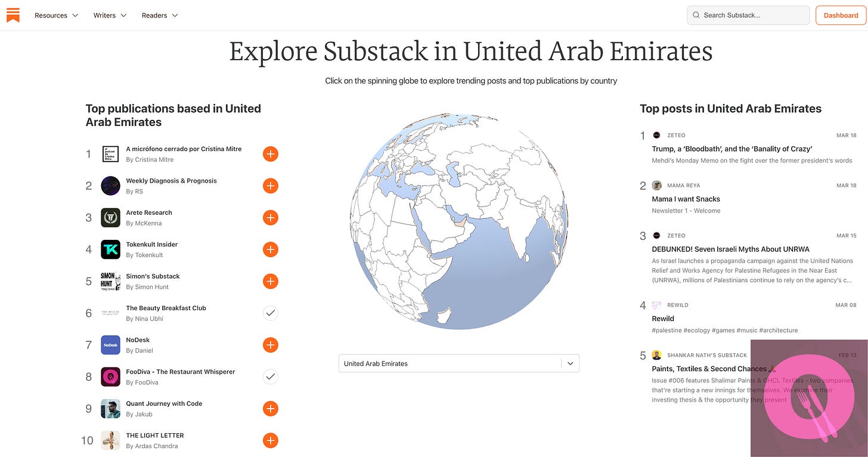Image resolution: width=868 pixels, height=457 pixels.
Task: Open post DEBUNKED! Seven Israeli Myths About UNRWA
Action: coord(730,249)
